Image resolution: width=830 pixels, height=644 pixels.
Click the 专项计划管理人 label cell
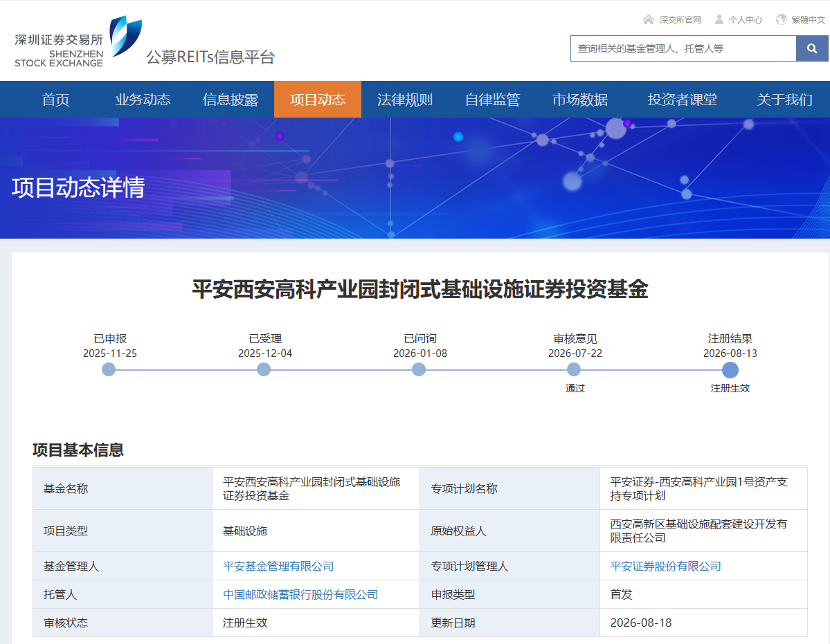(509, 567)
